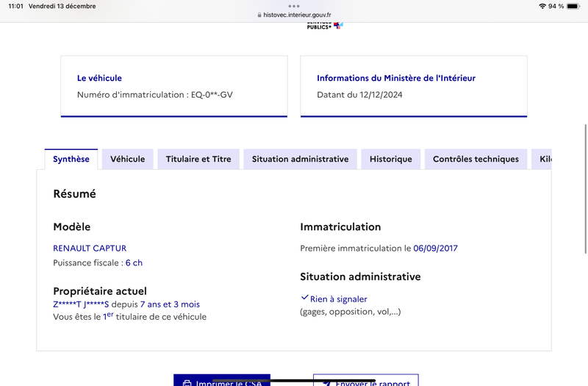The width and height of the screenshot is (588, 386).
Task: Tap the Vendredi 13 décembre date
Action: coord(62,6)
